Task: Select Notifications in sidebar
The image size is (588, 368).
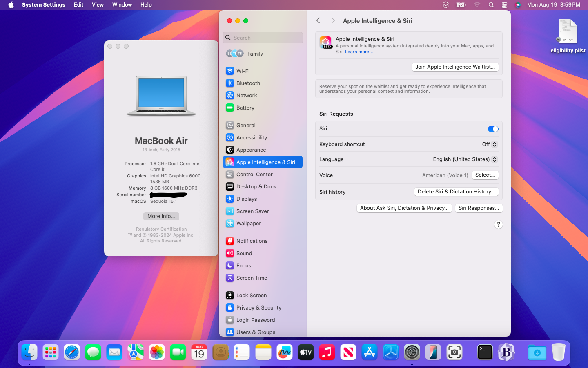Action: point(252,241)
